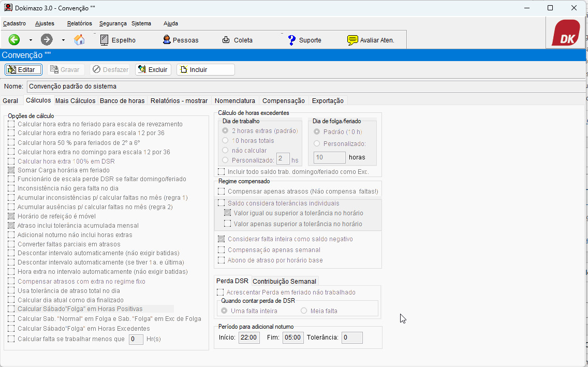Open Espelho from the toolbar
The image size is (588, 367).
tap(117, 40)
